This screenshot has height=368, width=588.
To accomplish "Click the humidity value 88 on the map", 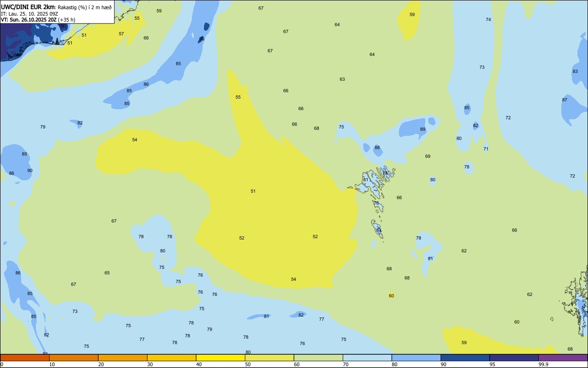I will tap(377, 148).
